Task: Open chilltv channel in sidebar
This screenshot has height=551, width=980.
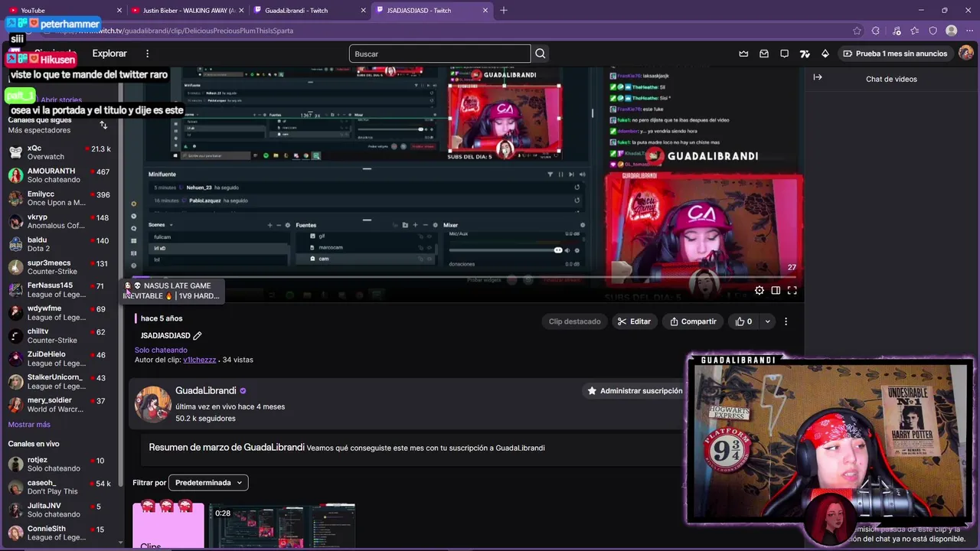Action: pyautogui.click(x=60, y=335)
